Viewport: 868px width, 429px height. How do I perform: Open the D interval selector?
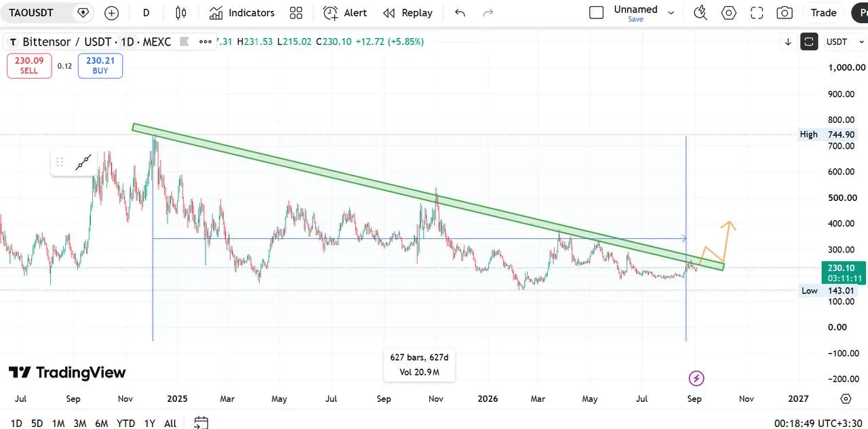tap(146, 13)
